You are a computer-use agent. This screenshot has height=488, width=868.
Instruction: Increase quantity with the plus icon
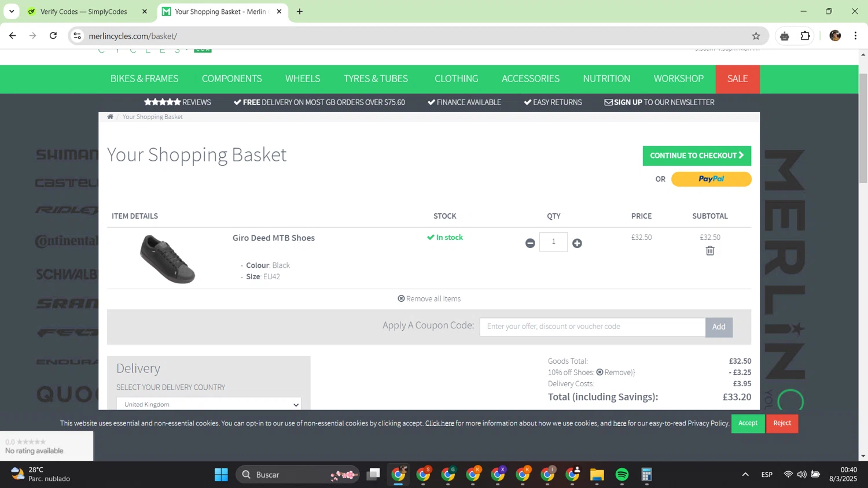(577, 243)
